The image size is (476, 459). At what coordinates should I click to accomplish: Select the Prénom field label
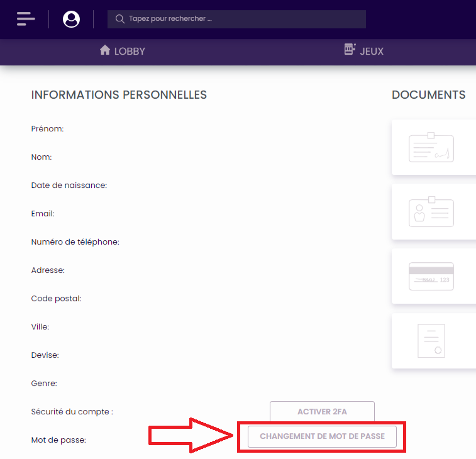pos(48,129)
